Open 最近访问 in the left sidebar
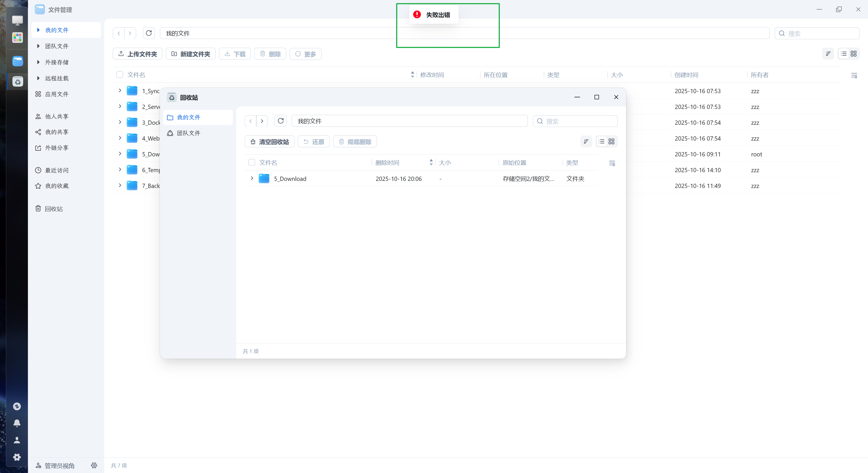Viewport: 868px width, 473px height. (x=57, y=170)
